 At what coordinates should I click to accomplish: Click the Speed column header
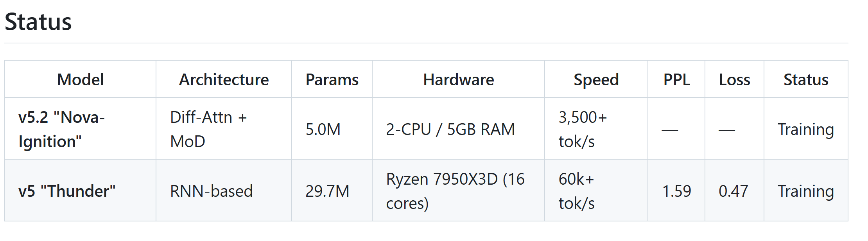596,80
